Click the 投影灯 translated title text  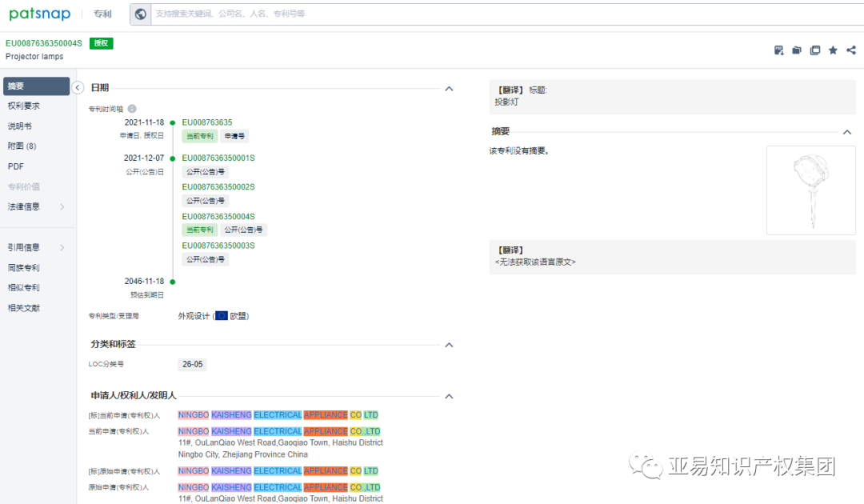pyautogui.click(x=506, y=102)
